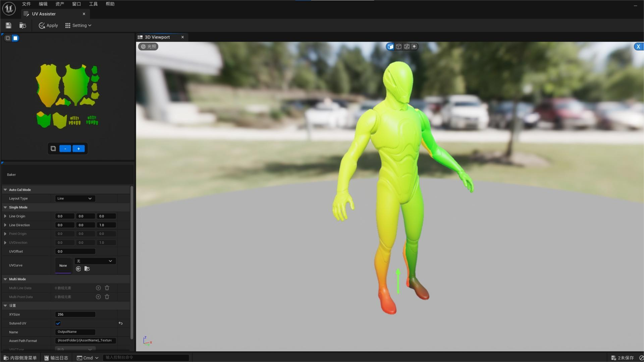The image size is (644, 362).
Task: Add element to Multi Line Data
Action: 98,288
